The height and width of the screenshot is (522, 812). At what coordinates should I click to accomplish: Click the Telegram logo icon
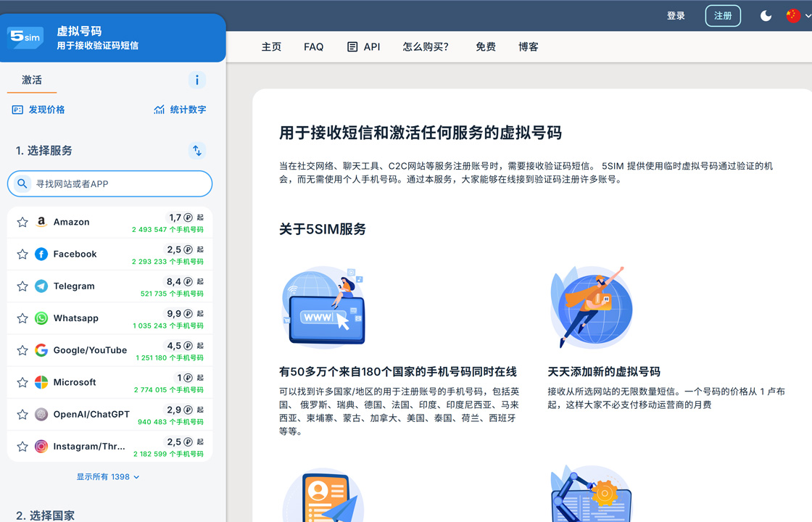click(x=41, y=286)
